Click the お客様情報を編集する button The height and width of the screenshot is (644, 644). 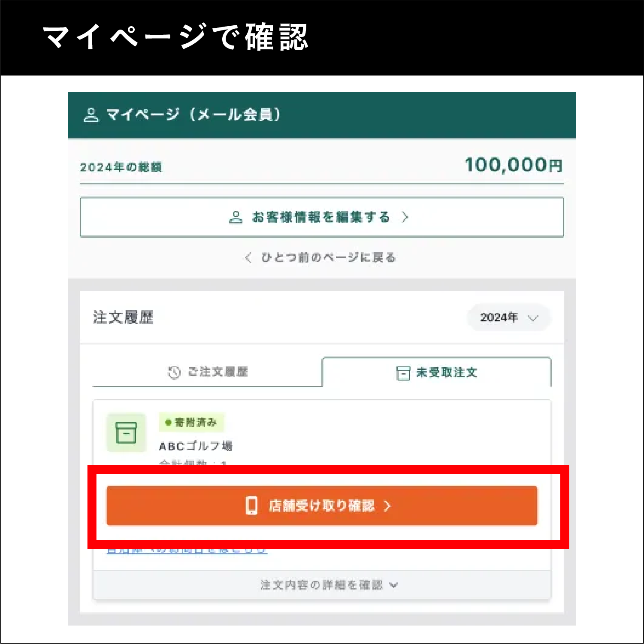[x=322, y=217]
